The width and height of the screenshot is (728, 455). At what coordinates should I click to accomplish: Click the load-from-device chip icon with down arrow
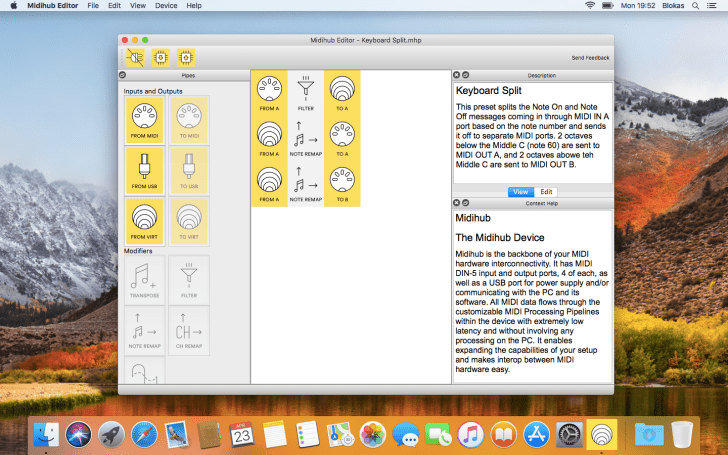[x=161, y=58]
